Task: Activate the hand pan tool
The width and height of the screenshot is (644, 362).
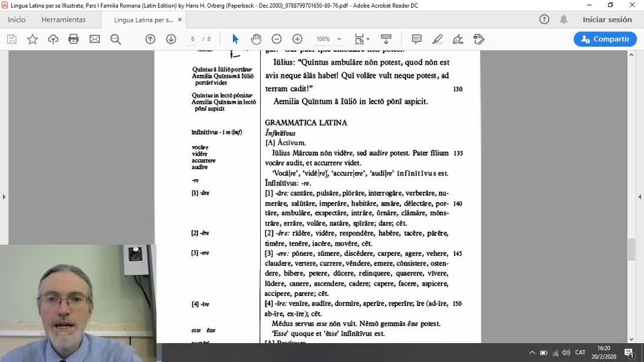Action: (256, 39)
